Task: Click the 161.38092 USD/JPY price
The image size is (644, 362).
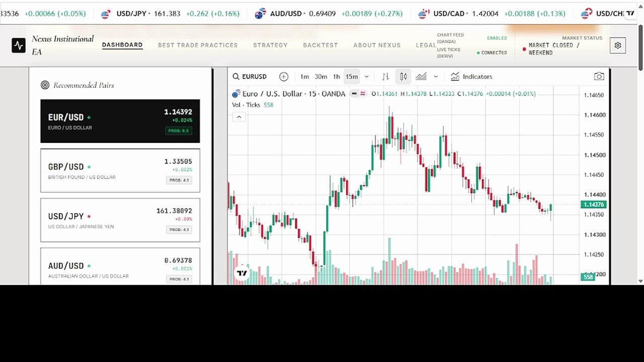Action: click(174, 211)
